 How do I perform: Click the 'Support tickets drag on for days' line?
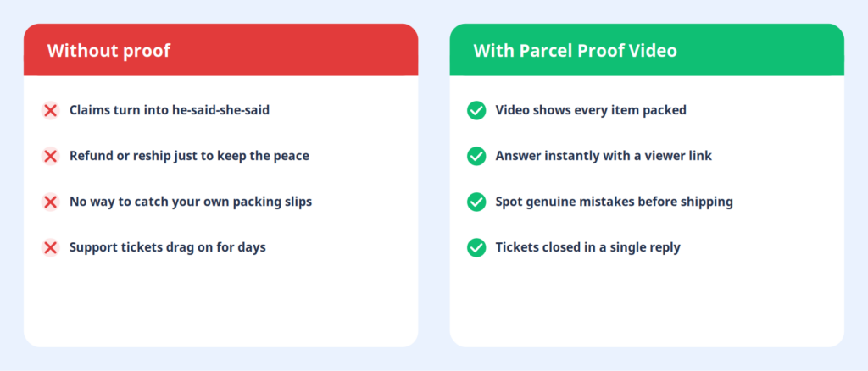168,247
